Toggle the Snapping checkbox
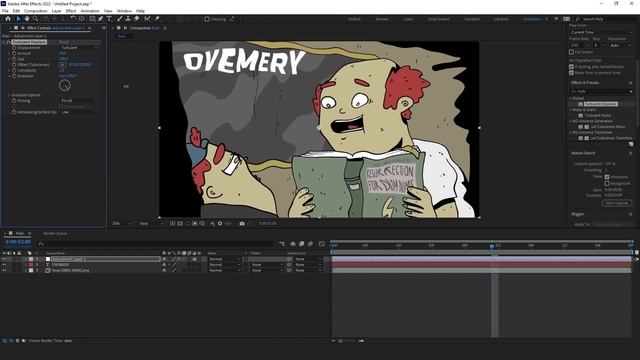This screenshot has width=640, height=360. (207, 19)
